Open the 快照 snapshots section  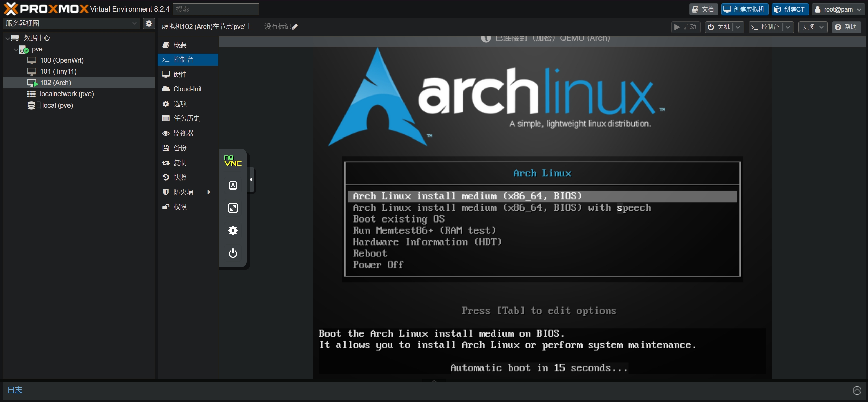(188, 177)
